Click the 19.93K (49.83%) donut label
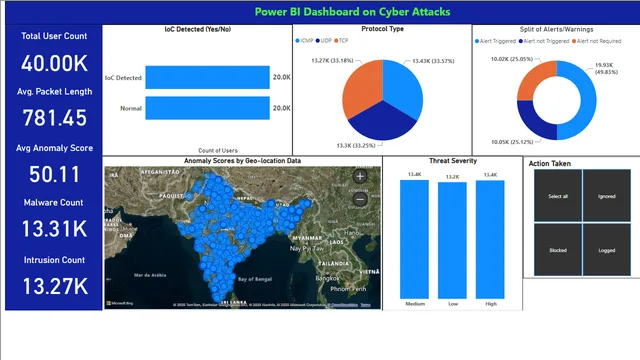Image resolution: width=640 pixels, height=360 pixels. 606,68
